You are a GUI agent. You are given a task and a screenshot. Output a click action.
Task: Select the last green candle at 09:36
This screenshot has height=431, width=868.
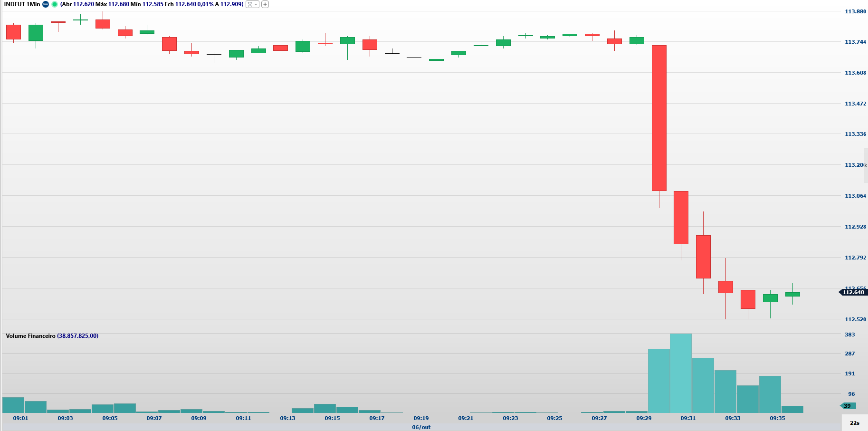pos(792,294)
